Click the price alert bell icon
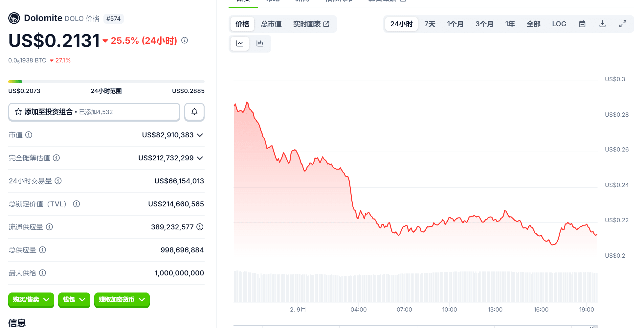This screenshot has height=328, width=644. tap(194, 112)
